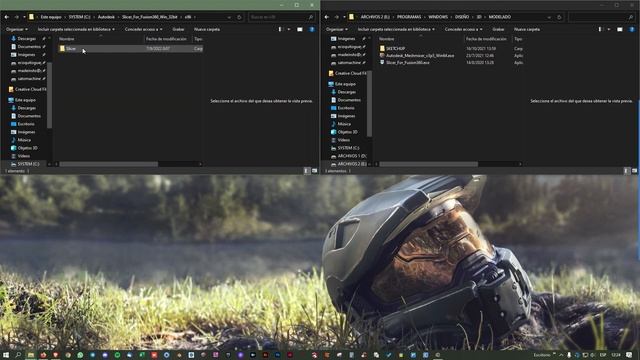Change view layout in right window toolbar
Viewport: 640px width, 360px height.
(600, 29)
